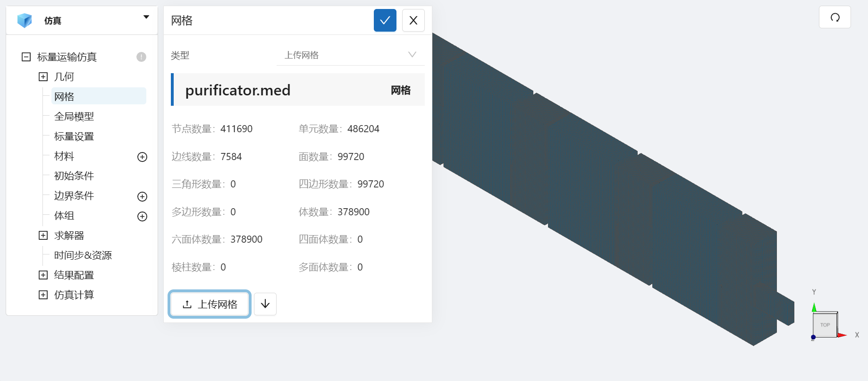The width and height of the screenshot is (868, 381).
Task: Click the 四面体数量 0 entry
Action: (331, 239)
